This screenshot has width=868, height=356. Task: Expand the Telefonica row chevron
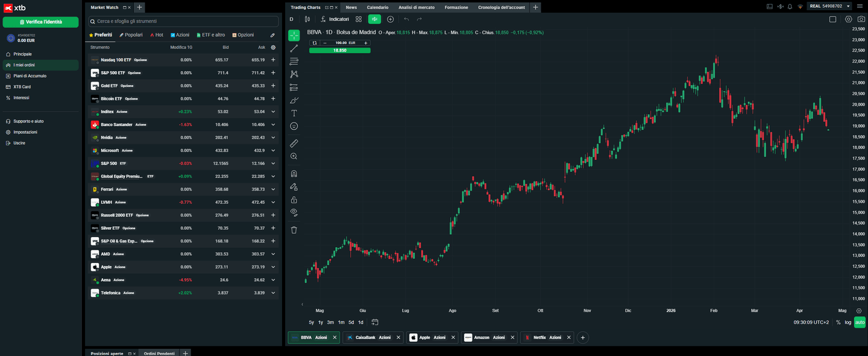(x=273, y=293)
